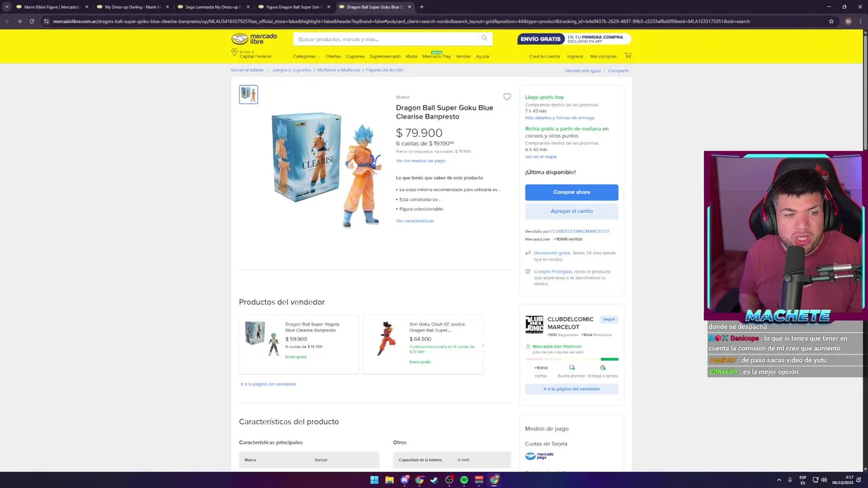Add product to favorites heart

507,97
